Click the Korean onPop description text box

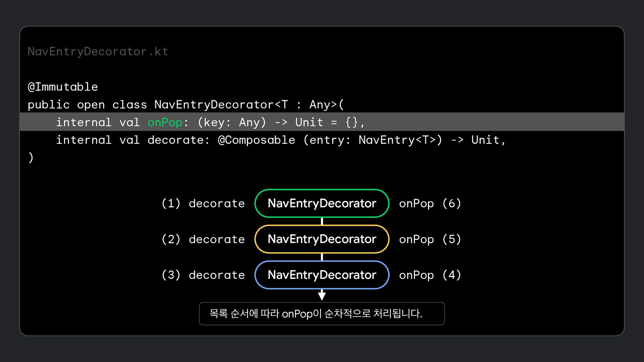click(x=322, y=314)
